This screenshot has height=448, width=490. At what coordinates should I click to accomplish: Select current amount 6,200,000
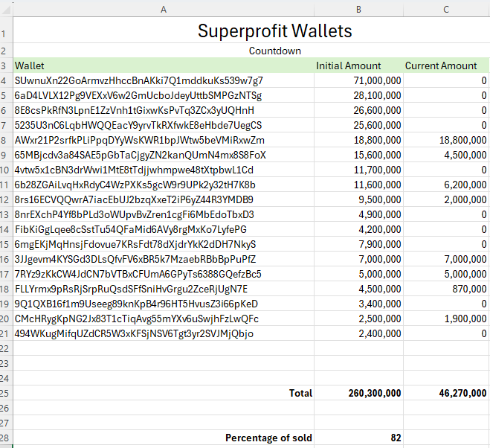pyautogui.click(x=446, y=185)
